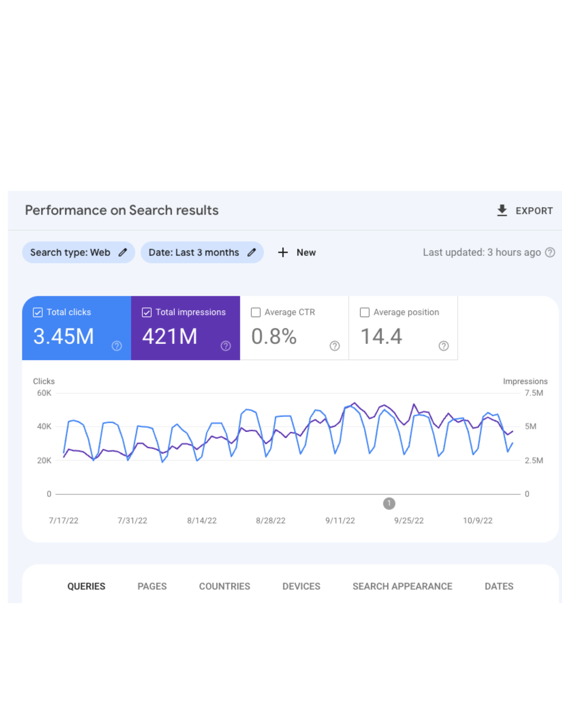Click the plus icon to add filter
This screenshot has height=728, width=562.
click(x=283, y=252)
